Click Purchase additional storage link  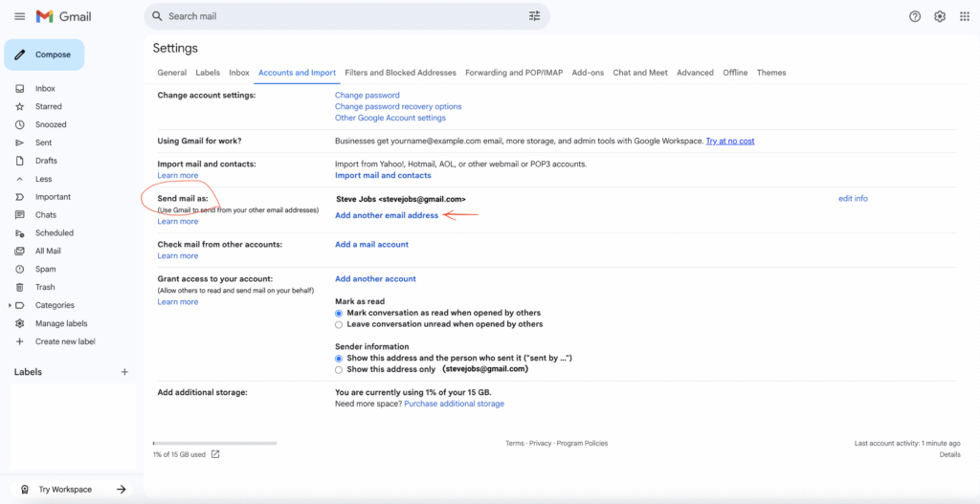pyautogui.click(x=454, y=405)
